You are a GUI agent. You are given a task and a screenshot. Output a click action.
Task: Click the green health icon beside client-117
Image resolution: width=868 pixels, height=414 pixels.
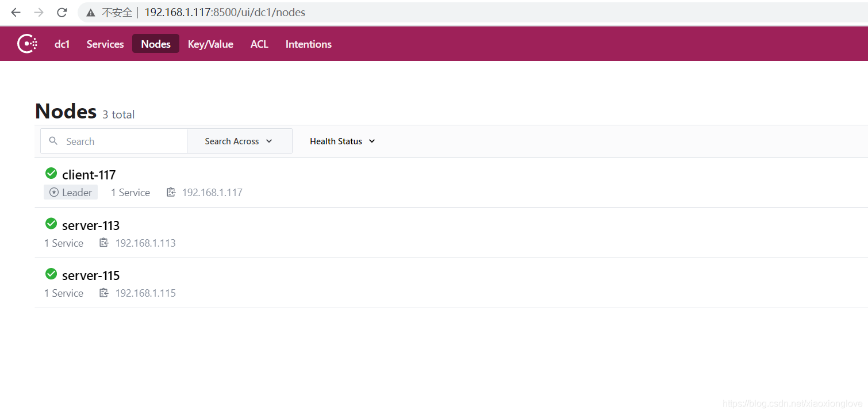(x=51, y=172)
